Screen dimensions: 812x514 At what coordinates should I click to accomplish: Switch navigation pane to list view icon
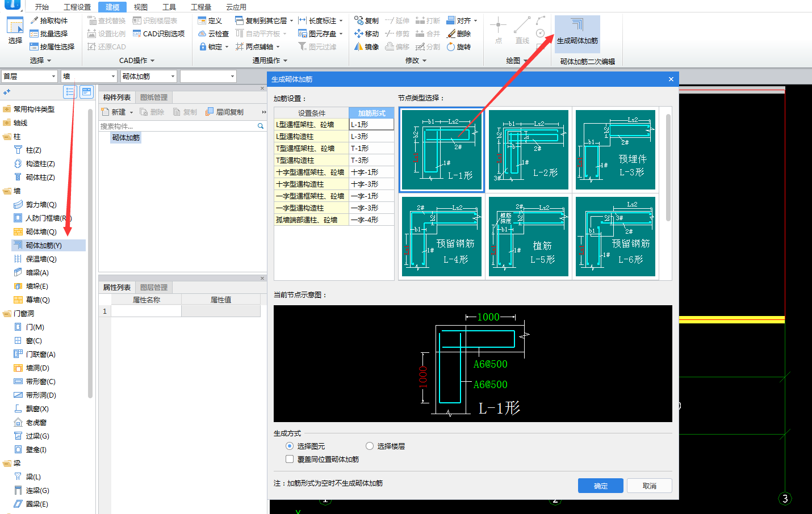pyautogui.click(x=70, y=92)
